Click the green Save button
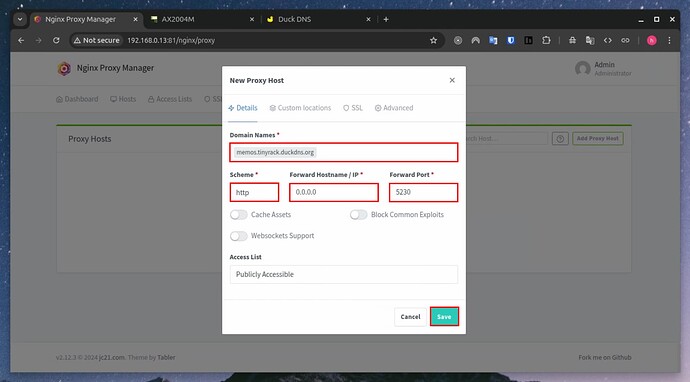 click(444, 316)
